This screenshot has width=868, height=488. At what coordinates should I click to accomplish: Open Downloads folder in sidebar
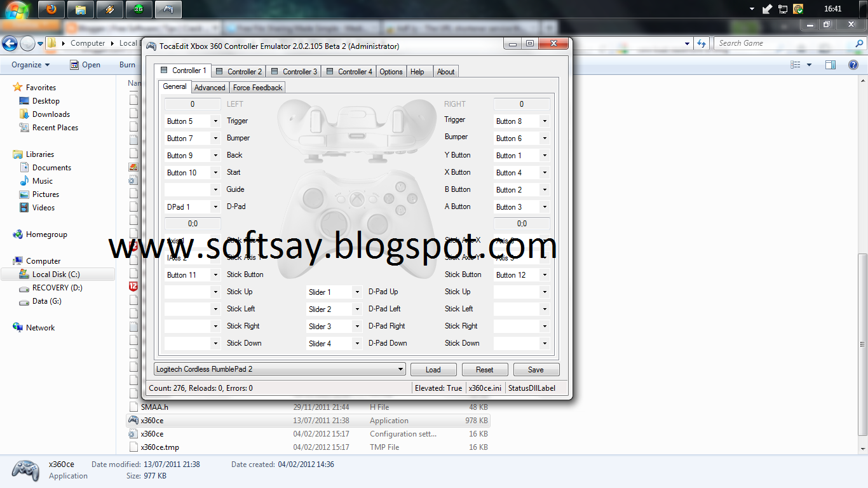point(51,114)
